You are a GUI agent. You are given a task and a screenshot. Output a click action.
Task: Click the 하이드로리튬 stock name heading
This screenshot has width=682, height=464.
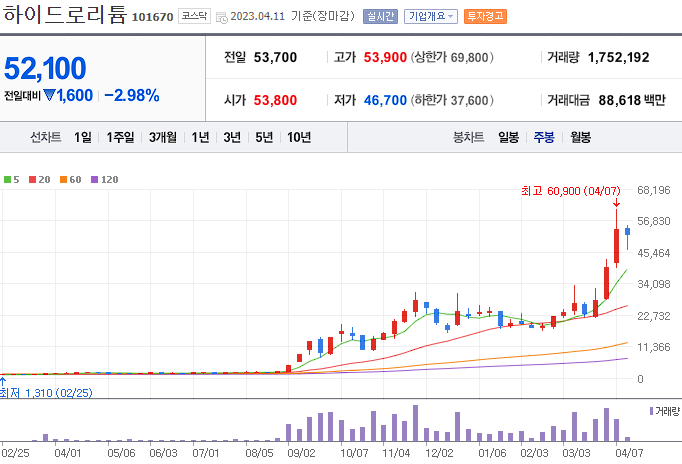64,14
